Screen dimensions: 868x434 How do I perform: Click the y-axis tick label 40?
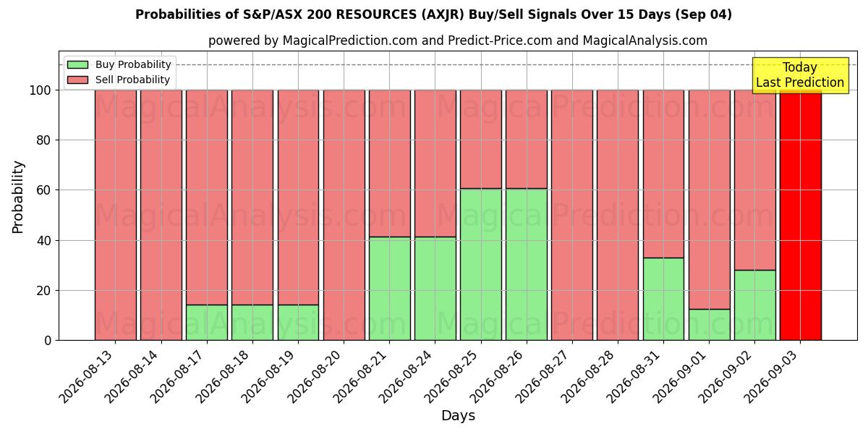pos(44,240)
